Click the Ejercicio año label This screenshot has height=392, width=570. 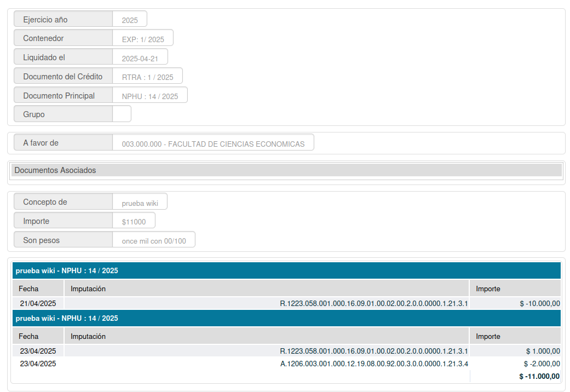pos(45,20)
